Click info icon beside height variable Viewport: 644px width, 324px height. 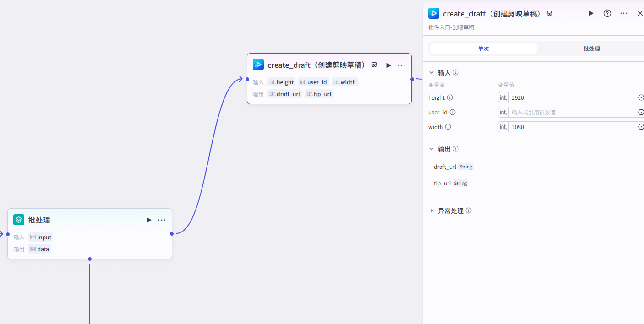450,97
